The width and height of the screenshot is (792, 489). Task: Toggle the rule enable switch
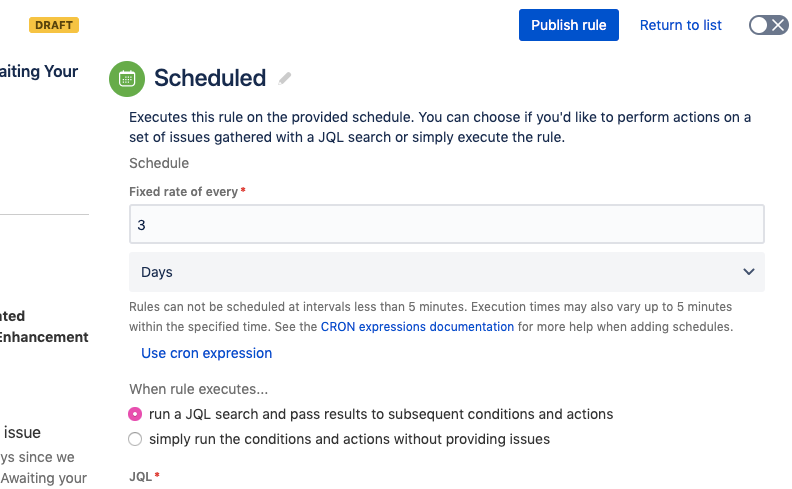pyautogui.click(x=768, y=25)
